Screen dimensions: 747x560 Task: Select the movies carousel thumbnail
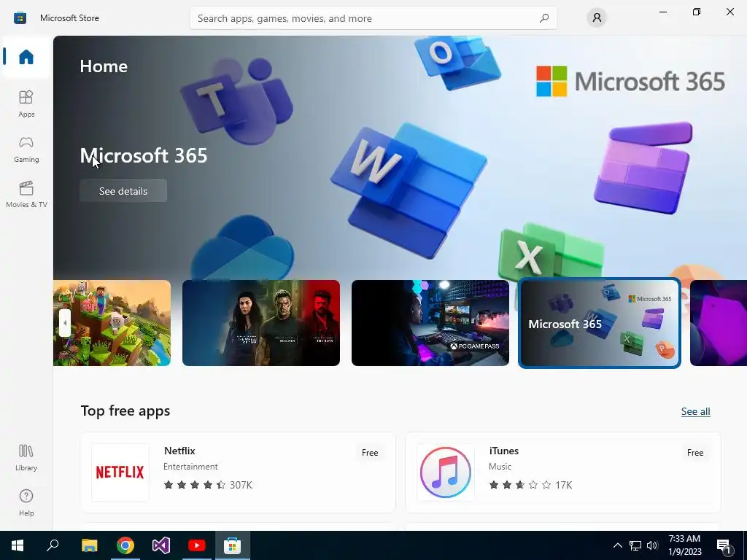[x=261, y=323]
